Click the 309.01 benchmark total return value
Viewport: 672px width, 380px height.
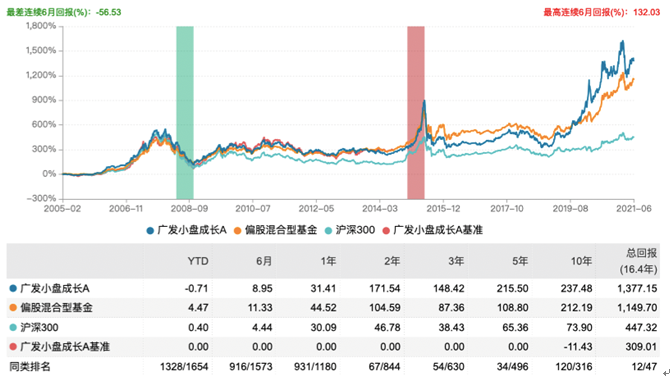pyautogui.click(x=641, y=347)
